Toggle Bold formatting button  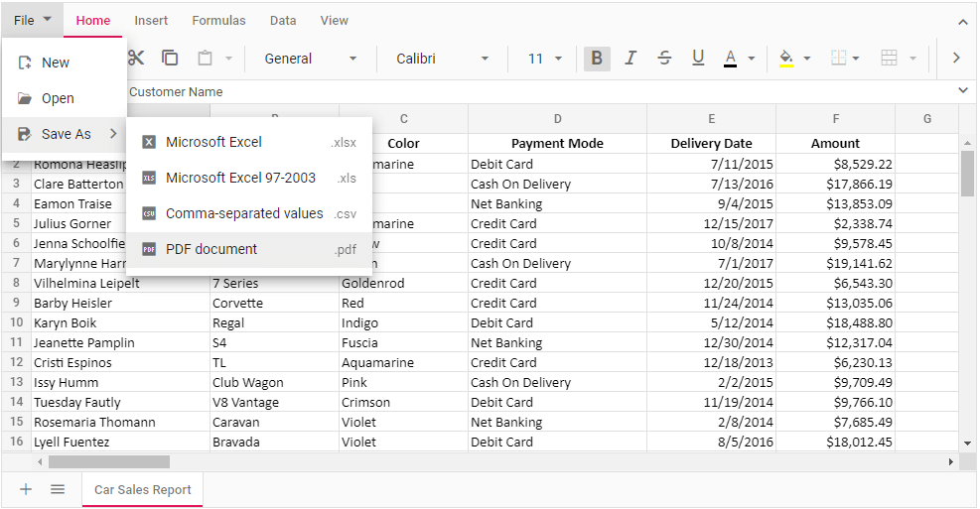click(597, 59)
